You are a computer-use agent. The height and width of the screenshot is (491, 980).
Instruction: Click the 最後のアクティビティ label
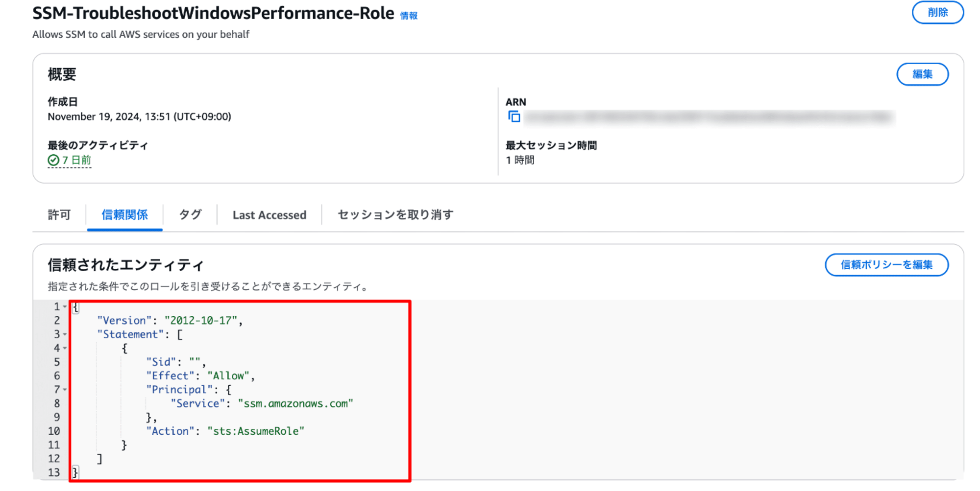[98, 145]
